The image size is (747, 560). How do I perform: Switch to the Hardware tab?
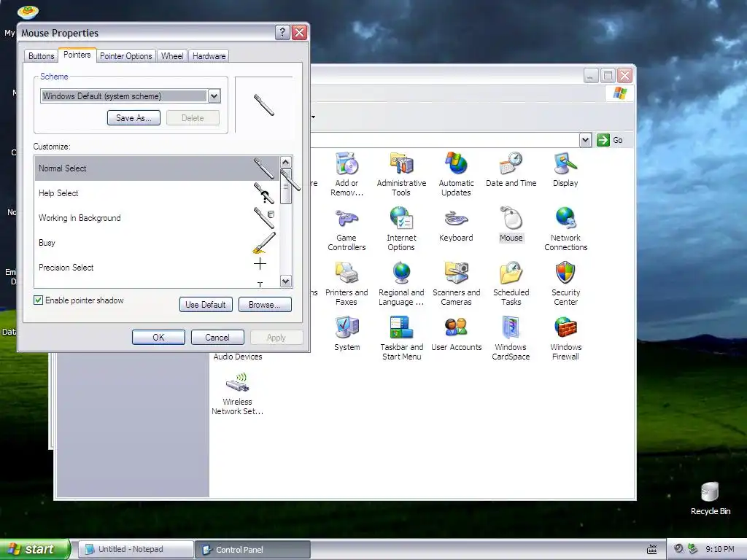click(x=209, y=56)
